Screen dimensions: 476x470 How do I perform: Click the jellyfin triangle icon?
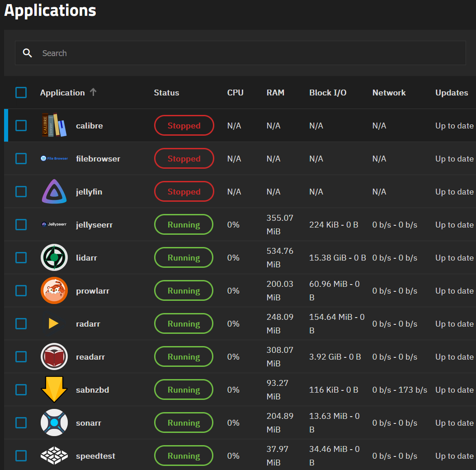coord(54,191)
